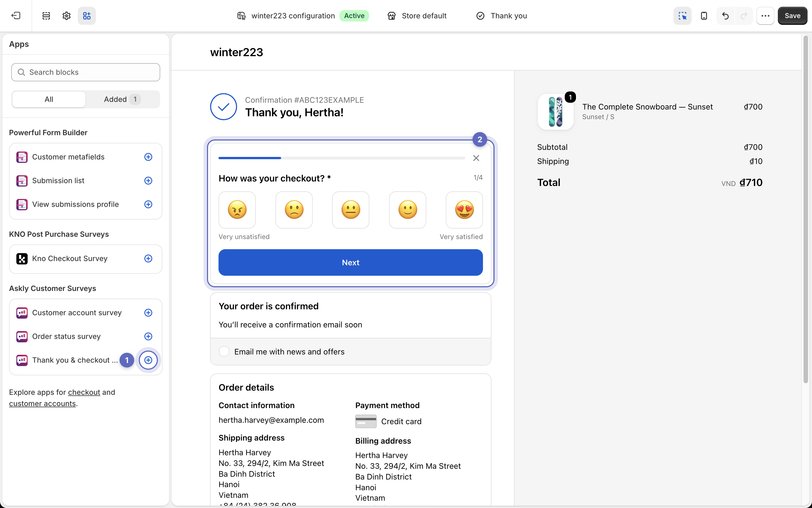This screenshot has height=508, width=812.
Task: Open the customer accounts link
Action: [x=42, y=403]
